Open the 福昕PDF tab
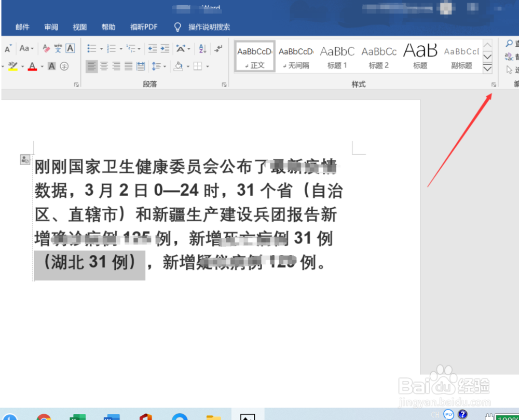Image resolution: width=519 pixels, height=420 pixels. click(x=144, y=27)
